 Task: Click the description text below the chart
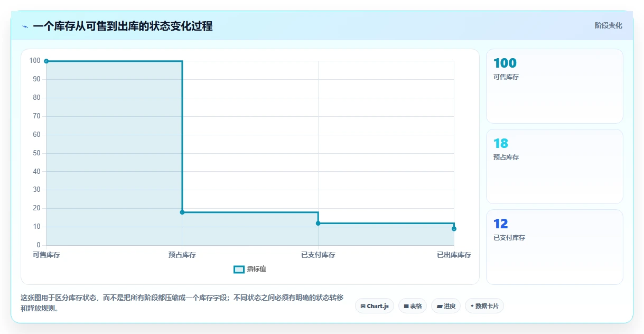click(182, 303)
